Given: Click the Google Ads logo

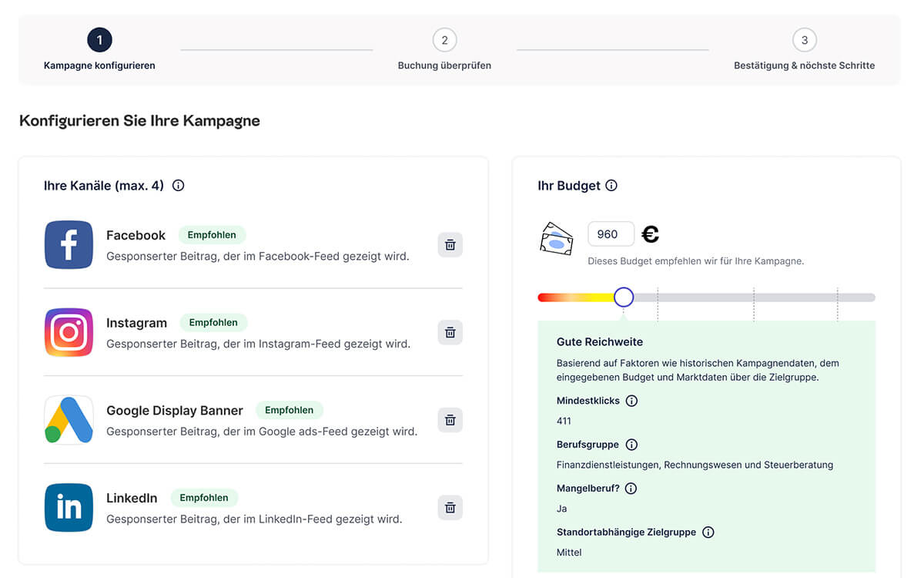Looking at the screenshot, I should 69,420.
